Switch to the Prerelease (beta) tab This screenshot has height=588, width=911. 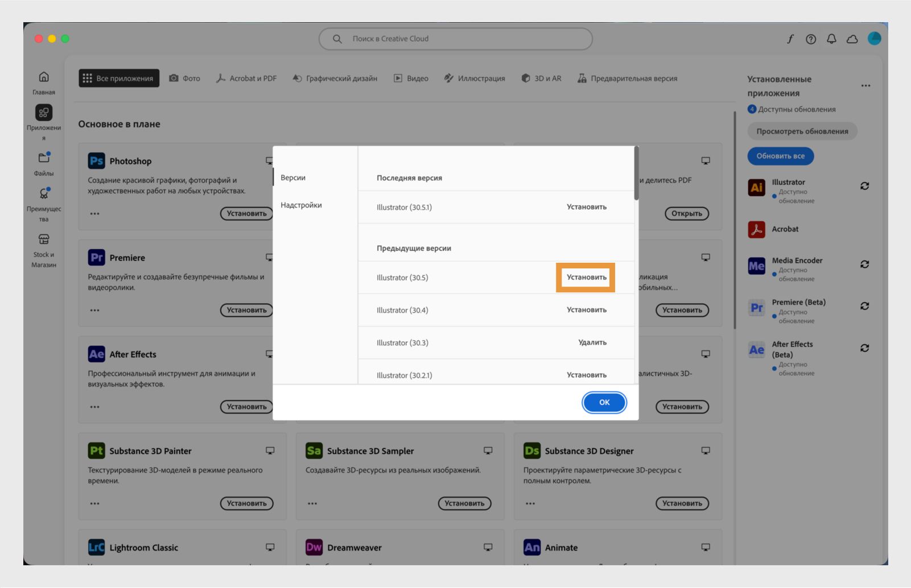(628, 78)
